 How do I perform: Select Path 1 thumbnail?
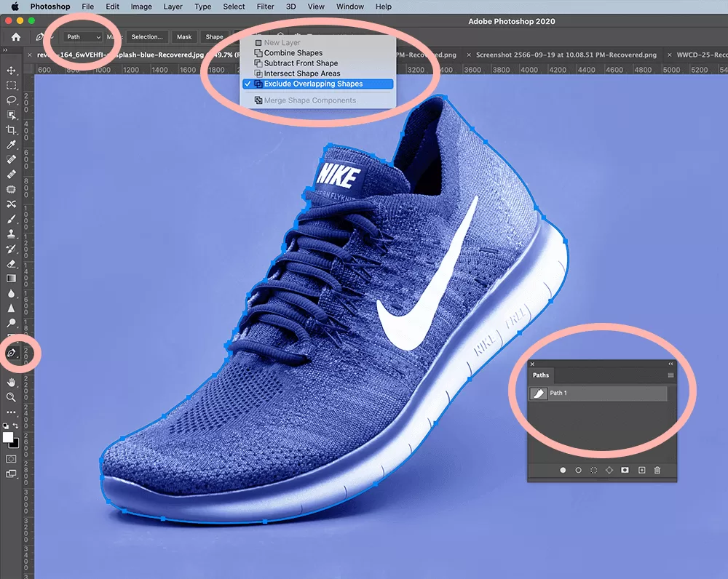(538, 394)
